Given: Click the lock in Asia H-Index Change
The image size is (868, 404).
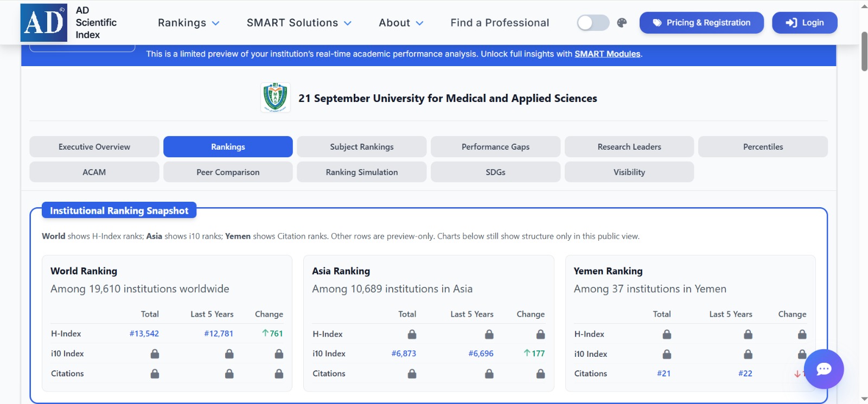Looking at the screenshot, I should pyautogui.click(x=540, y=334).
